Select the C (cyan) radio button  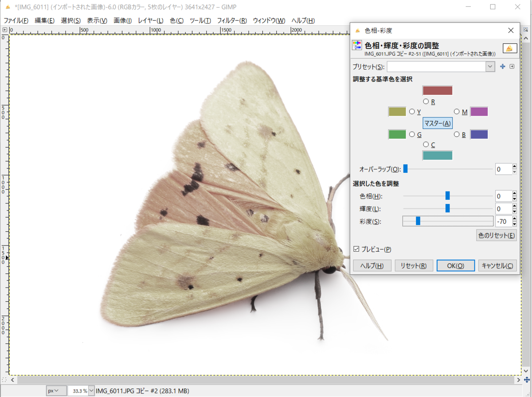tap(426, 144)
